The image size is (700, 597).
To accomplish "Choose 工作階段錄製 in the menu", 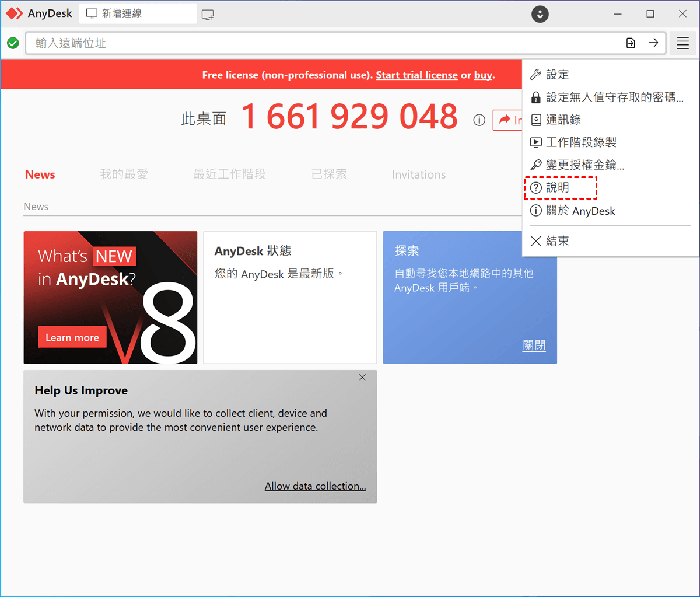I will (x=580, y=142).
